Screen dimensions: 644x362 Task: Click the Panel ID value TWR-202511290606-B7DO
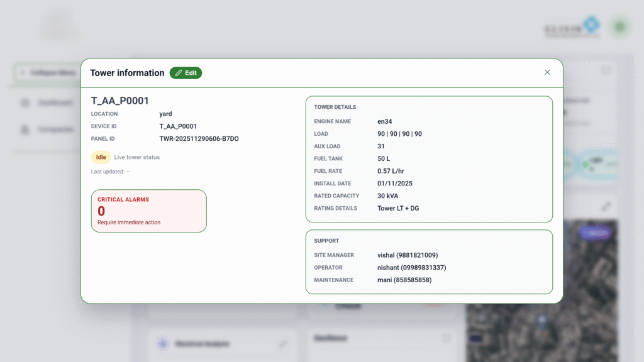[x=199, y=139]
